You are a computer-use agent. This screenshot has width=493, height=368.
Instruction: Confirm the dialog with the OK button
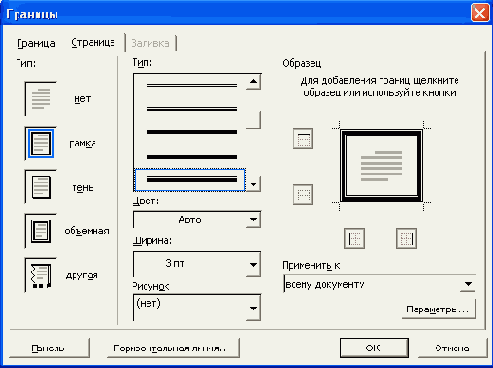pos(374,348)
